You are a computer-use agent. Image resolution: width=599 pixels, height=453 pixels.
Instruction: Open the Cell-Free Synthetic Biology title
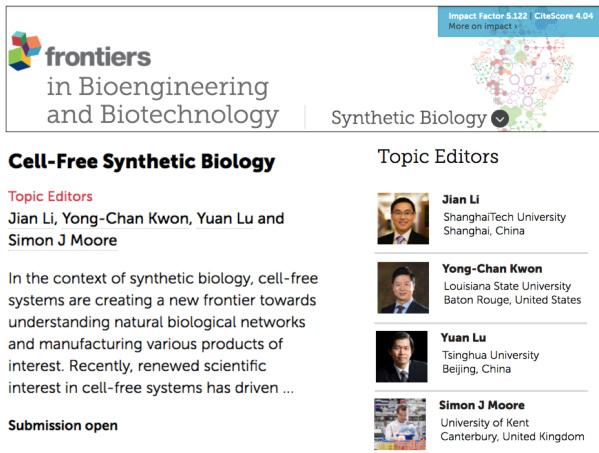coord(142,162)
